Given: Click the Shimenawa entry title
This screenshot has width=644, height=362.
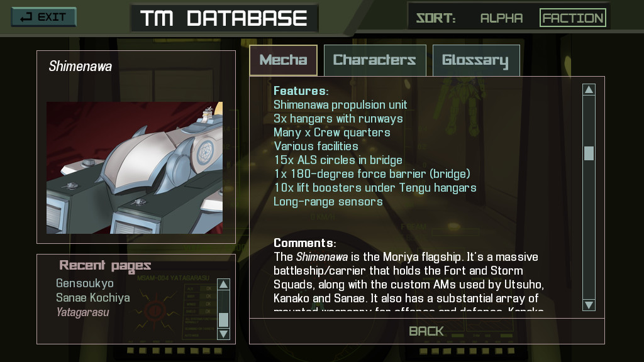Looking at the screenshot, I should click(80, 66).
